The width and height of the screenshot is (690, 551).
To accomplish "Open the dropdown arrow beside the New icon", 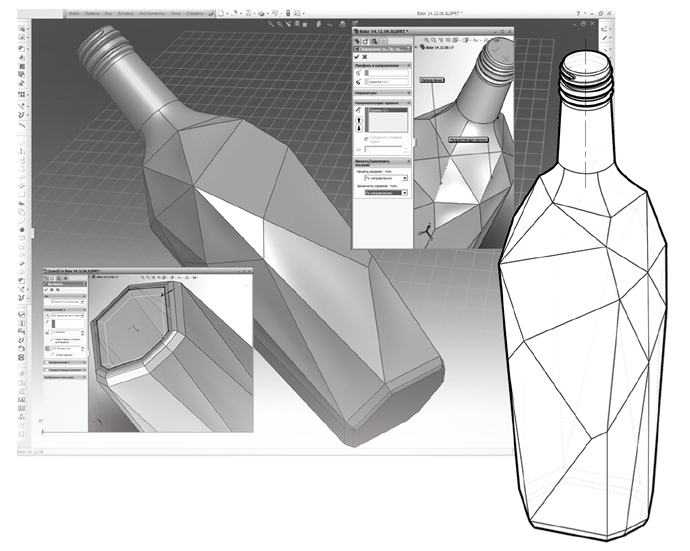I will (x=228, y=14).
